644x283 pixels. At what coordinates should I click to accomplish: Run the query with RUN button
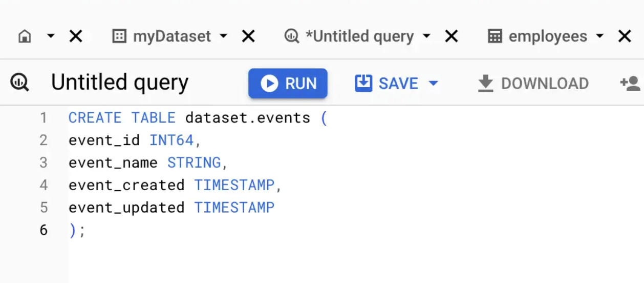(288, 83)
